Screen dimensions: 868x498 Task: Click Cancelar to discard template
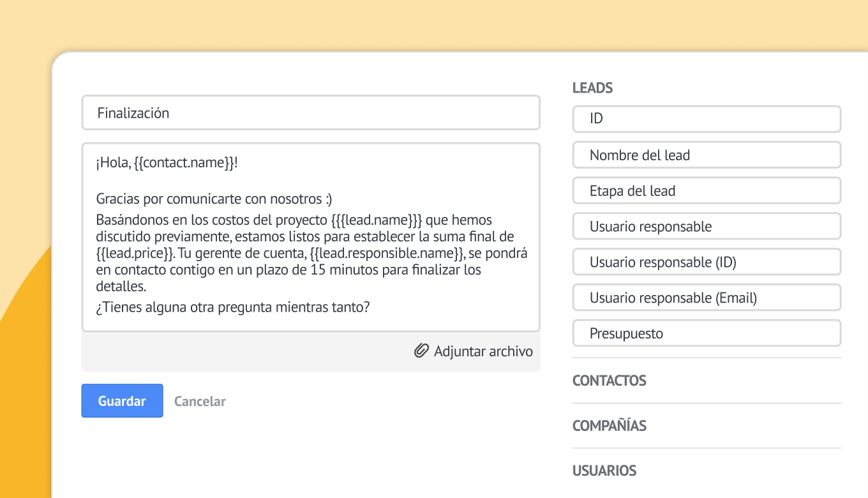coord(200,402)
